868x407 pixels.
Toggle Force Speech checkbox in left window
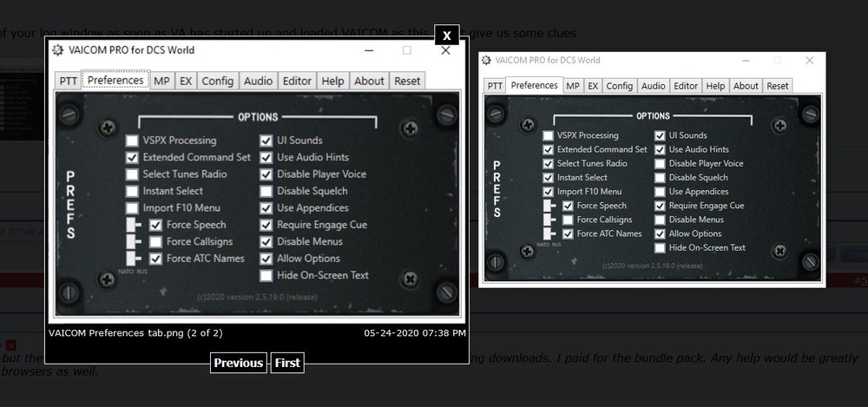155,225
